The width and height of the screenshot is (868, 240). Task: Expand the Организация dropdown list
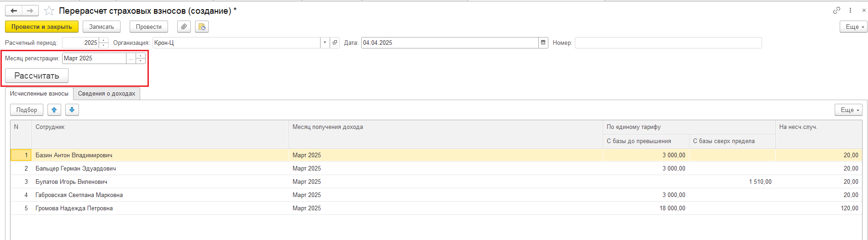click(325, 43)
